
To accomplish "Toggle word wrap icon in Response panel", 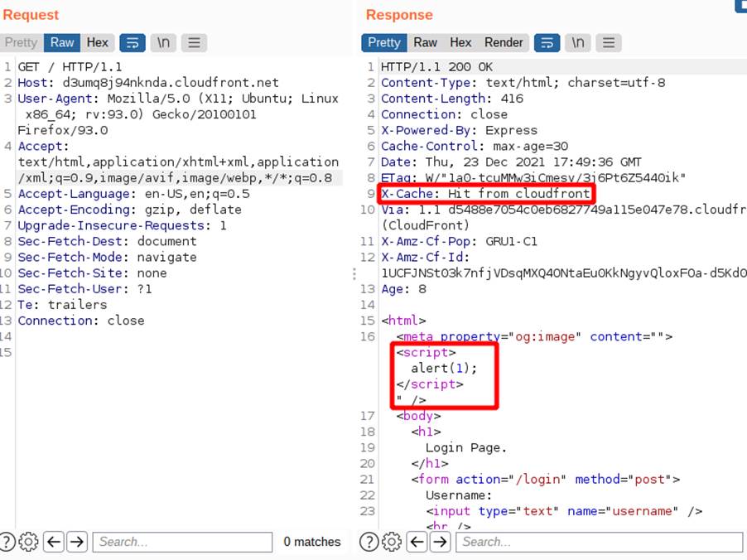I will [547, 42].
